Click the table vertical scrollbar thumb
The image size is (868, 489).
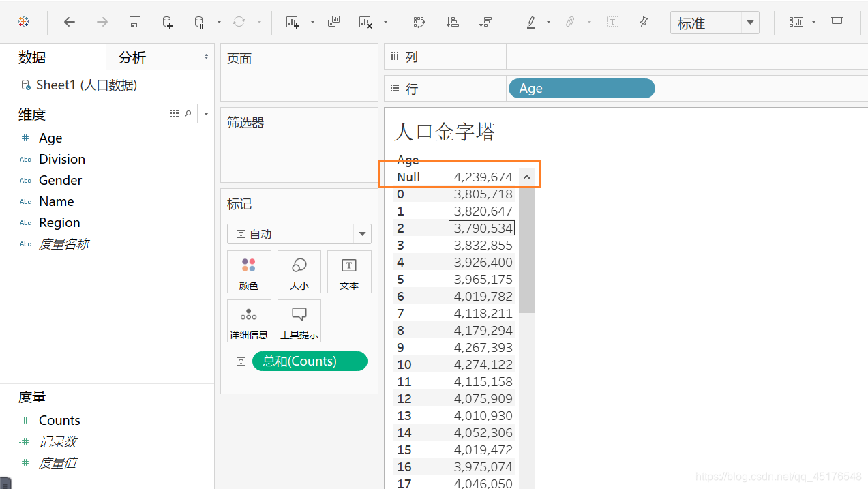click(526, 249)
